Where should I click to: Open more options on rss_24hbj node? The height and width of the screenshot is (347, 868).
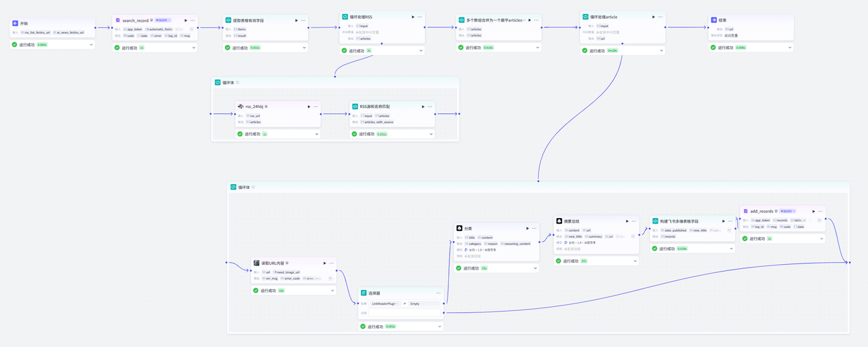pyautogui.click(x=316, y=107)
